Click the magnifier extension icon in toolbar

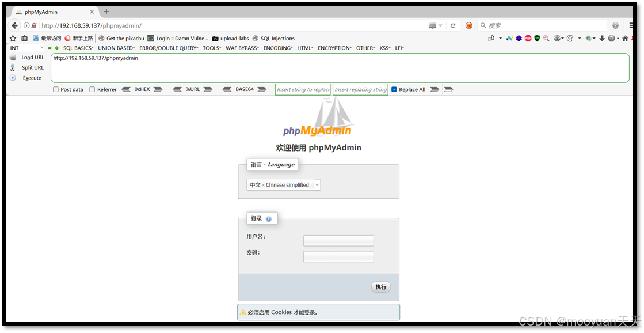tap(546, 38)
